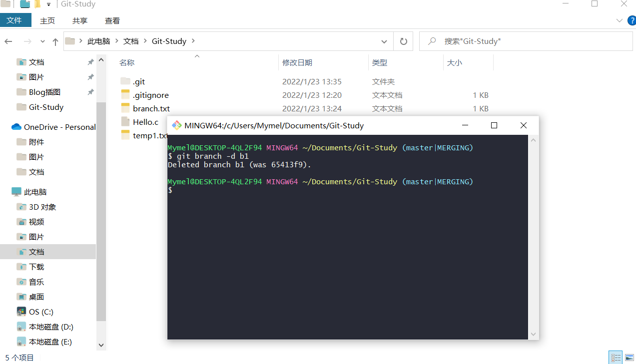Image resolution: width=636 pixels, height=364 pixels.
Task: Click the pinned 图片 folder in quick access
Action: [x=36, y=77]
